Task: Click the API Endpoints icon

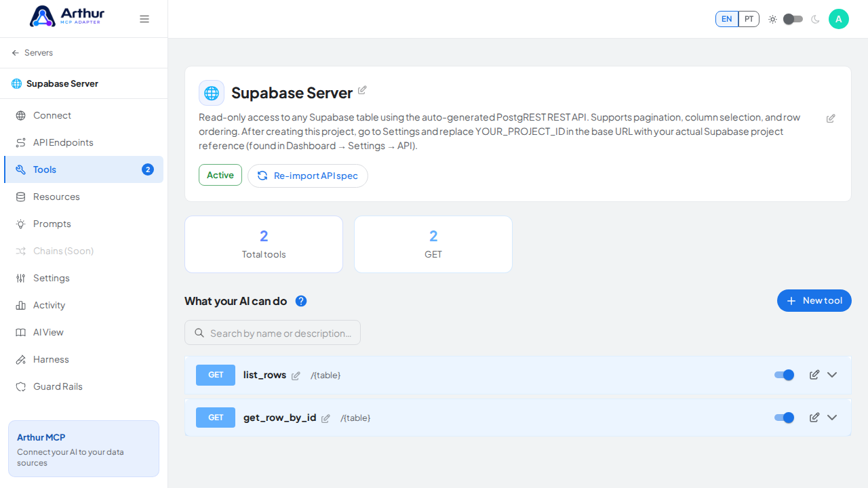Action: [21, 142]
